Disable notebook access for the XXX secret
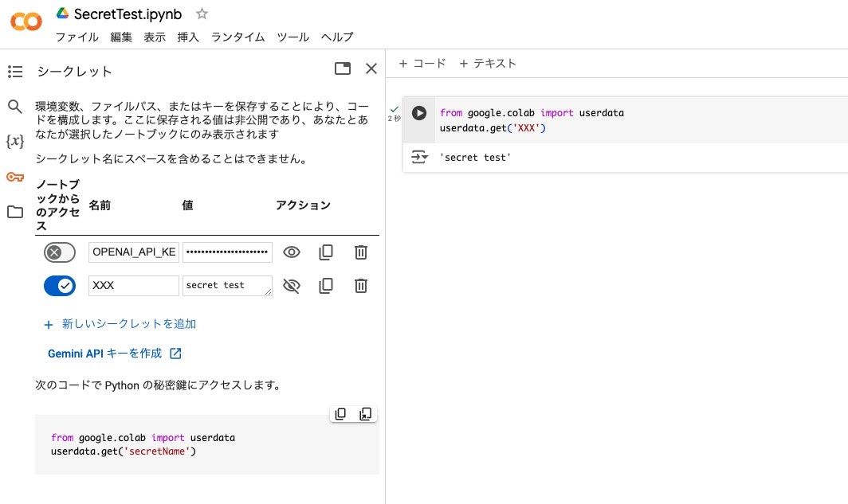This screenshot has height=504, width=848. pyautogui.click(x=60, y=285)
